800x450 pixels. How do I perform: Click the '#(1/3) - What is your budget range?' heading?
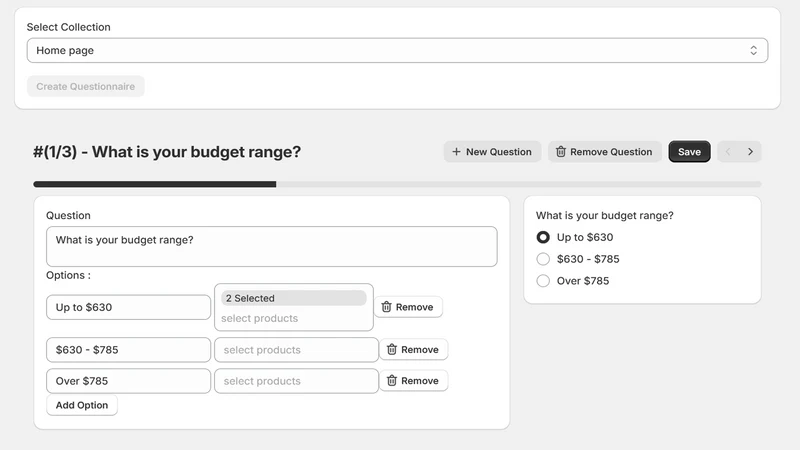[167, 152]
